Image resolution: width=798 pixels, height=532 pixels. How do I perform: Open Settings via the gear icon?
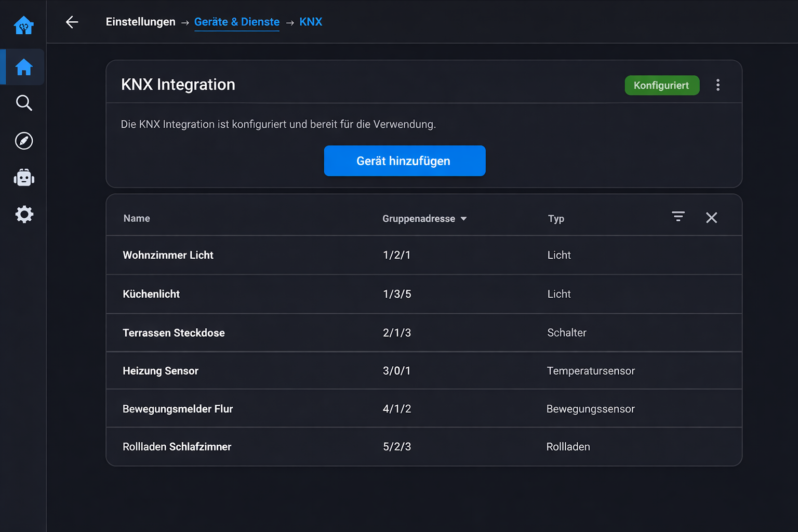[23, 214]
